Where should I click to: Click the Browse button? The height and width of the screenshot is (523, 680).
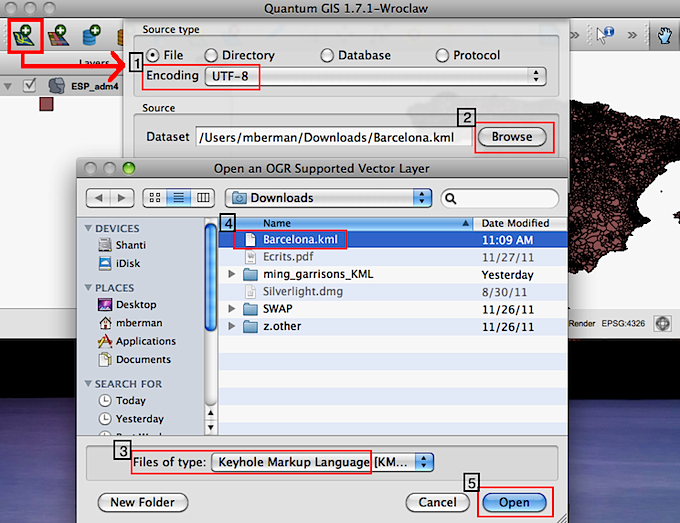[x=512, y=137]
